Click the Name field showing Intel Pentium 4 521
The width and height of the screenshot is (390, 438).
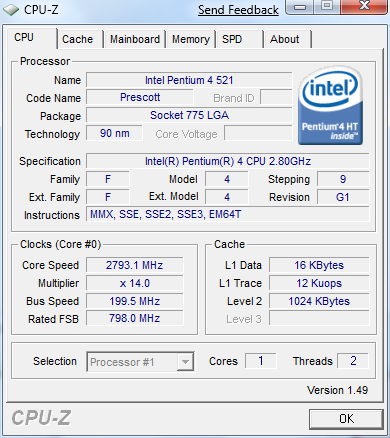(x=189, y=80)
